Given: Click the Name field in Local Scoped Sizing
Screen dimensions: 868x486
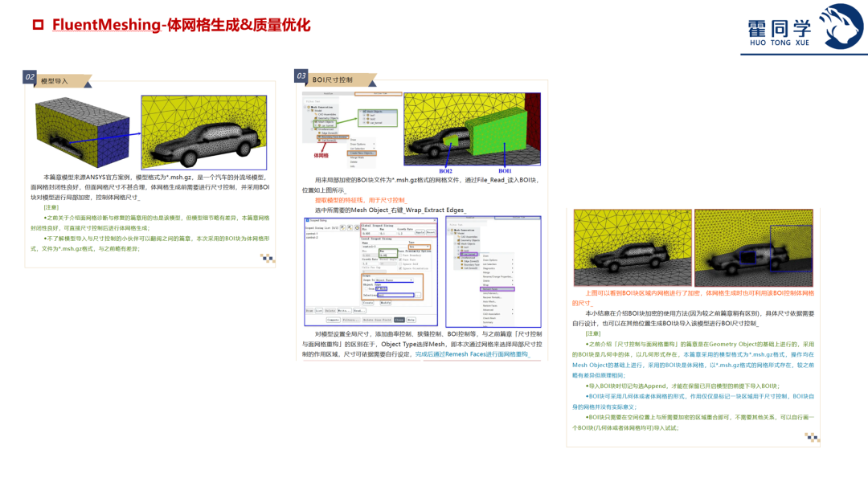Looking at the screenshot, I should click(x=385, y=247).
